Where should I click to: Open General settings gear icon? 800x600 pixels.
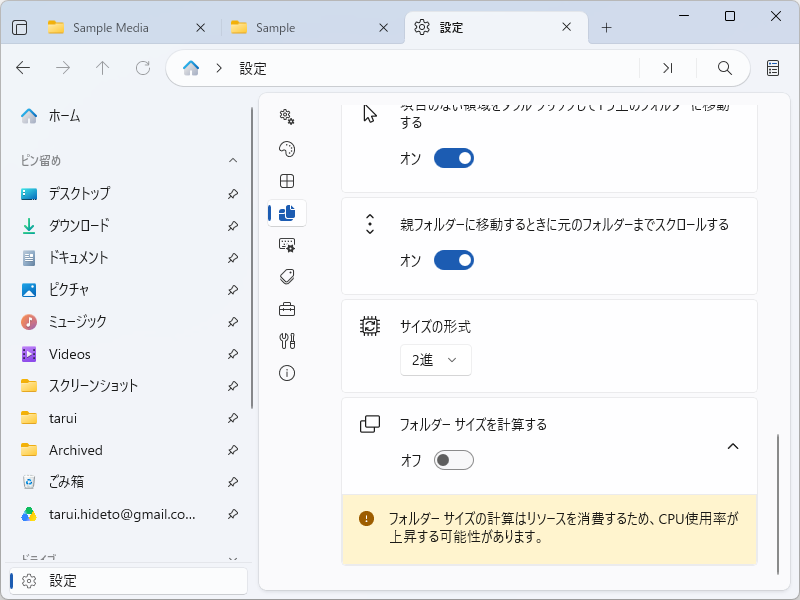click(287, 117)
